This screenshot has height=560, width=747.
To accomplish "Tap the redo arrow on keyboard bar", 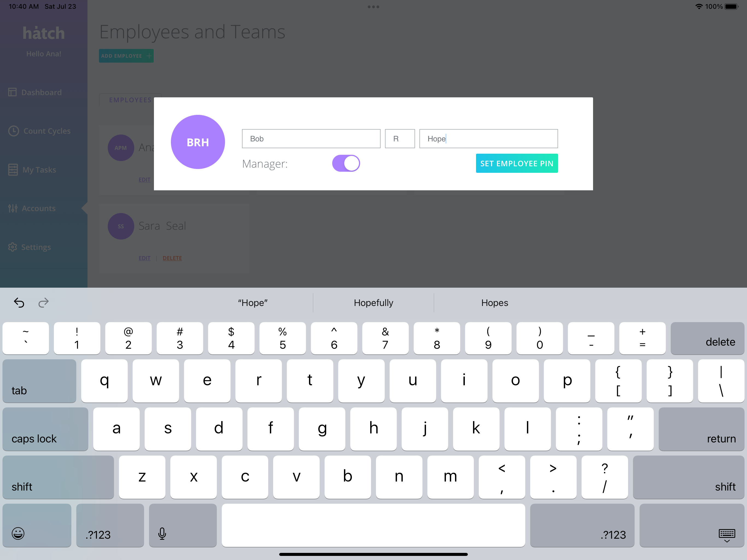I will [x=43, y=303].
